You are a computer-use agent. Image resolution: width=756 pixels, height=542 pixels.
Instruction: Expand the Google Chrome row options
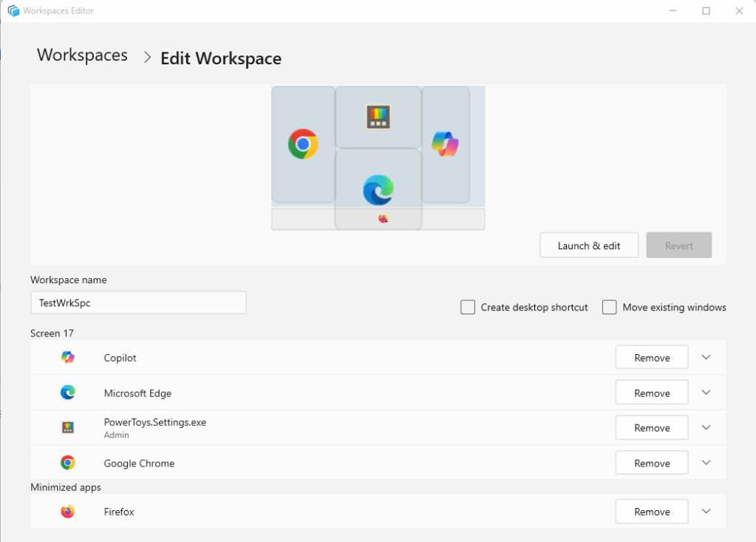pyautogui.click(x=706, y=462)
